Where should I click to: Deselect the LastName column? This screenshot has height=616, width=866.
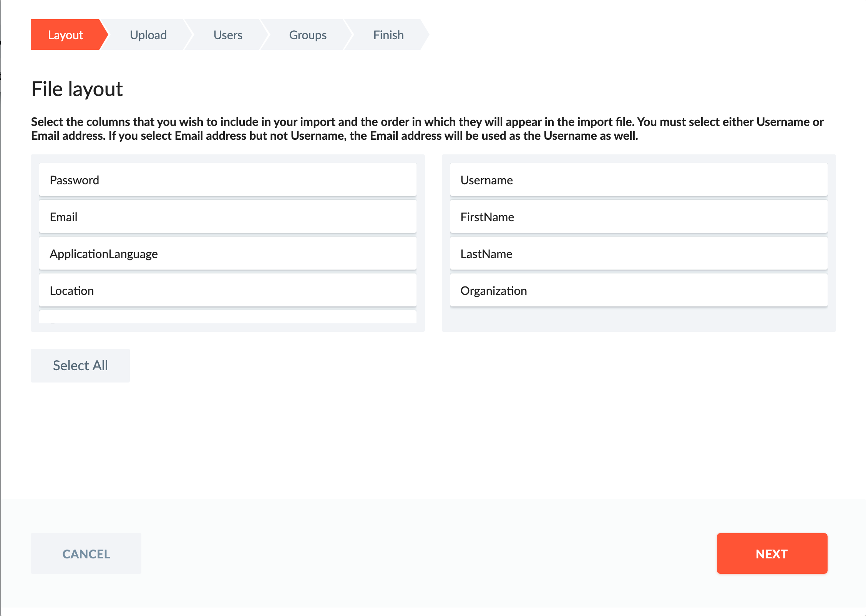pos(639,253)
